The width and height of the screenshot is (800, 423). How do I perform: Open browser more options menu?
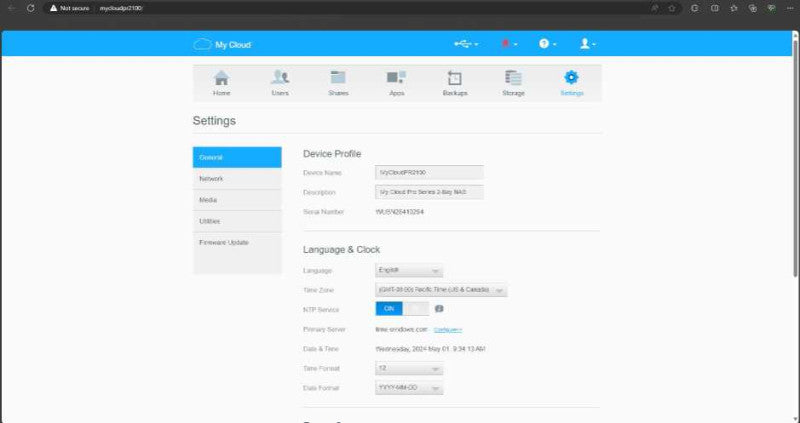[x=790, y=8]
